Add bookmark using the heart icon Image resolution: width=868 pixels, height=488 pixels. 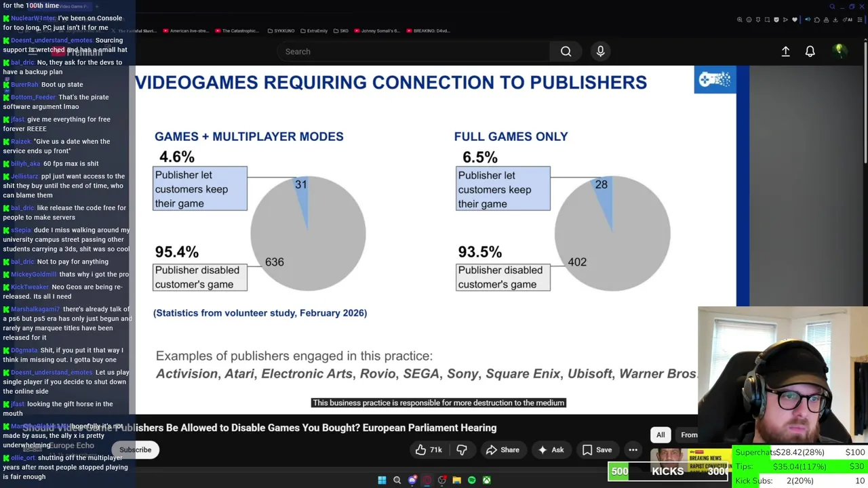795,20
